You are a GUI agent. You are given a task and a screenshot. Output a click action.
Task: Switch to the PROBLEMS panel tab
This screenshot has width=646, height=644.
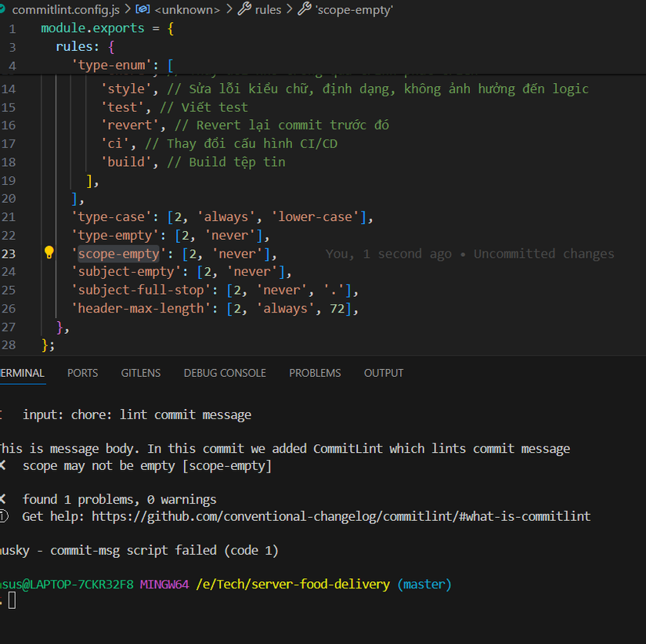point(315,373)
